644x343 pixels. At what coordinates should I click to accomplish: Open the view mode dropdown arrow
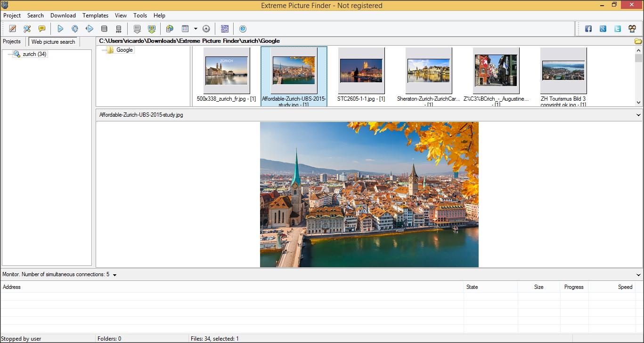(196, 29)
